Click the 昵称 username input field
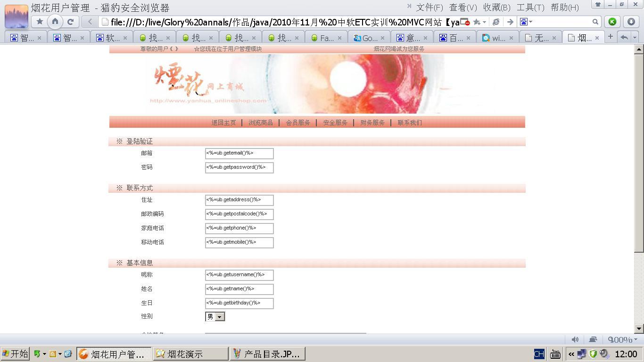The image size is (644, 362). pyautogui.click(x=239, y=275)
